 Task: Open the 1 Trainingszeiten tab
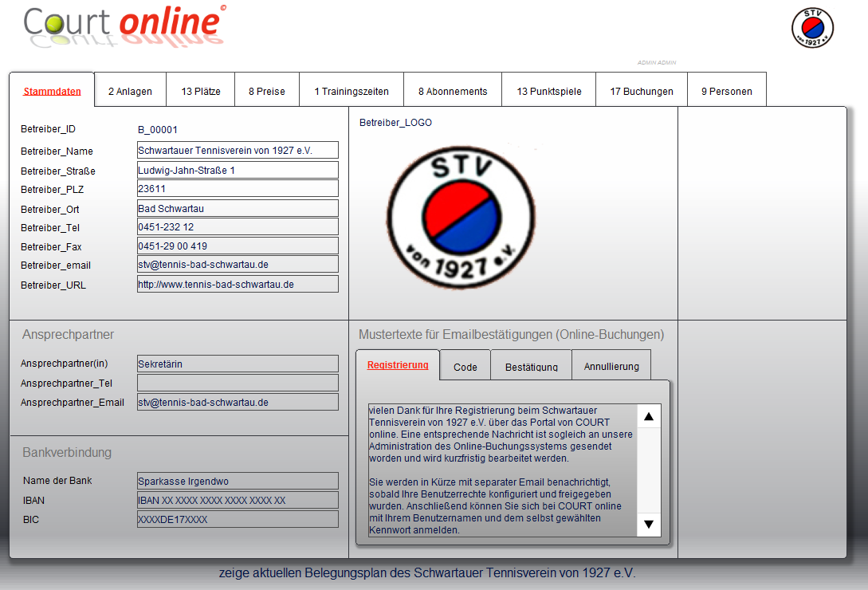pos(352,92)
